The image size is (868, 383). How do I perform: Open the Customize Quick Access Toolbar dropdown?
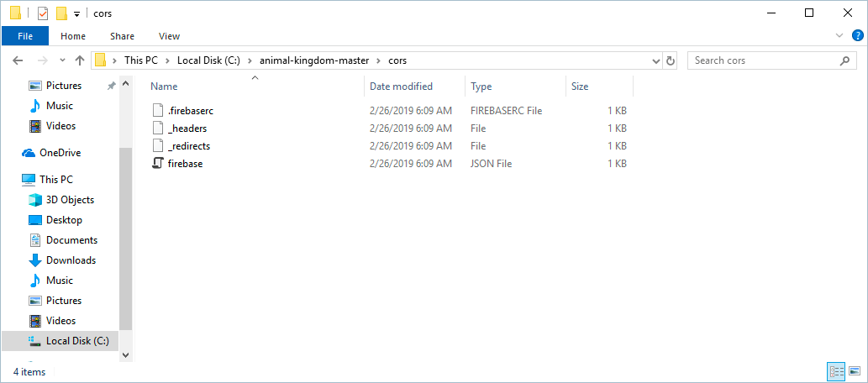76,13
